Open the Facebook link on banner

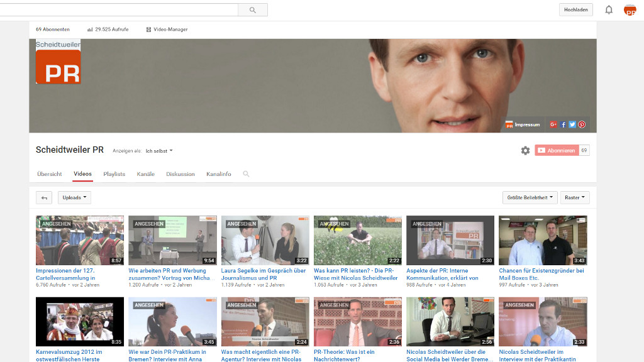(x=563, y=124)
